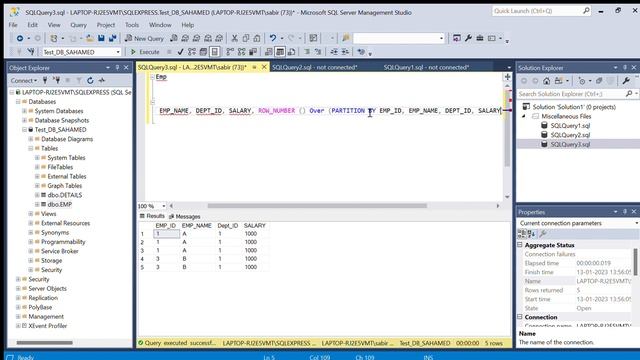Click the Refresh icon in Object Explorer
The height and width of the screenshot is (360, 640).
90,80
